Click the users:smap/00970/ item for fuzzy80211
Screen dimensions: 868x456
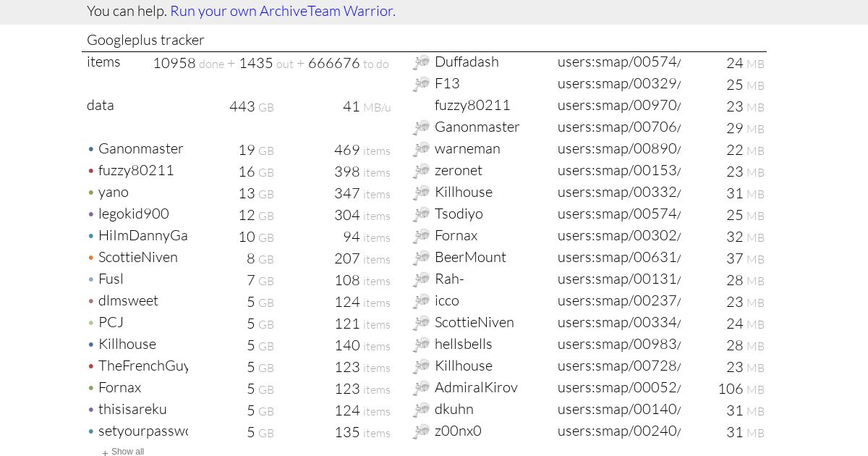tap(619, 105)
